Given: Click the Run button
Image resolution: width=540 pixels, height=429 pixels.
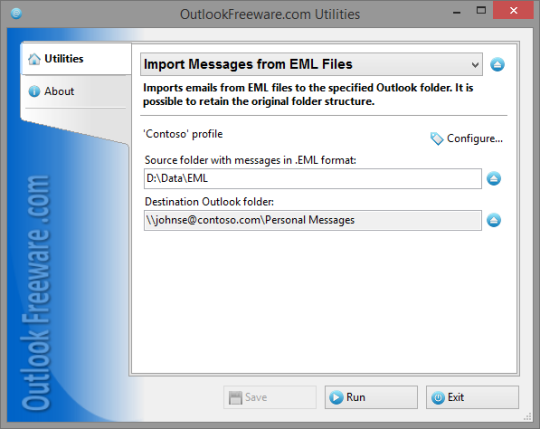Looking at the screenshot, I should point(371,397).
